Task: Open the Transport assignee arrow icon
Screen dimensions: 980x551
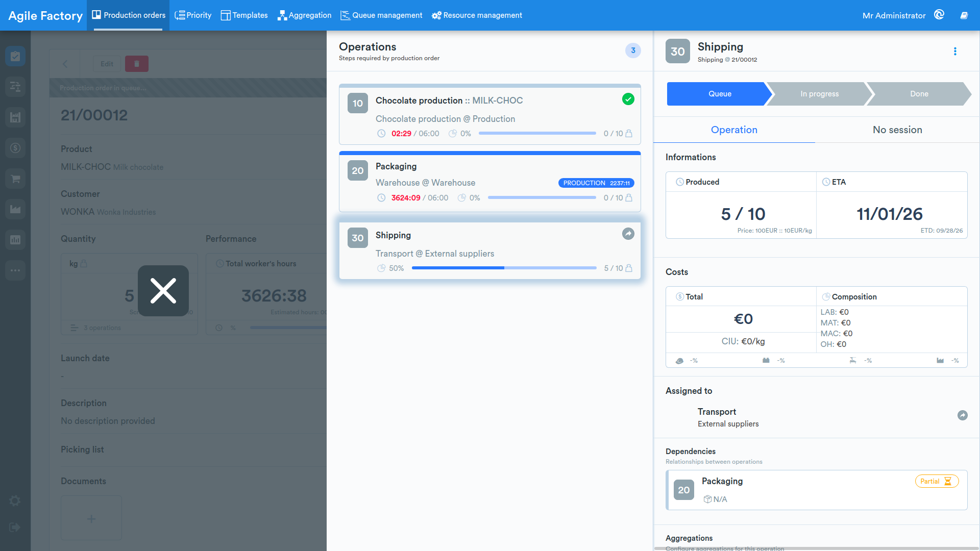Action: (963, 415)
